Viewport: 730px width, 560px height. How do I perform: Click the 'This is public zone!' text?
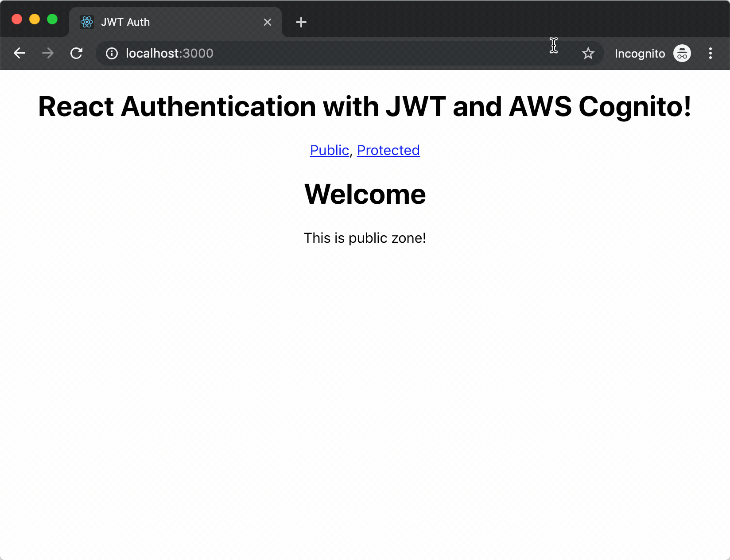[365, 238]
